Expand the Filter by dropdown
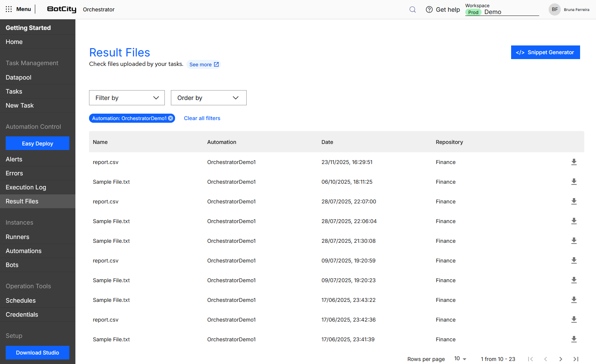The width and height of the screenshot is (596, 364). click(x=127, y=98)
